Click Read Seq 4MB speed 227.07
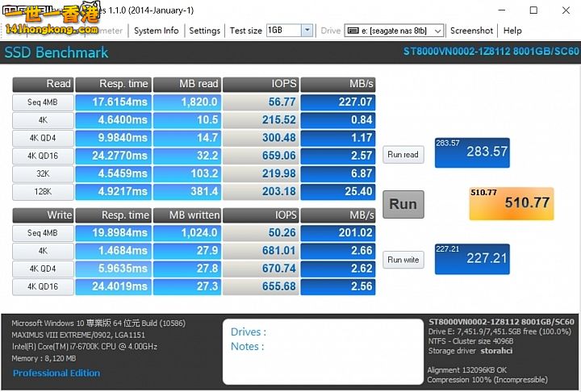581x392 pixels. (338, 102)
